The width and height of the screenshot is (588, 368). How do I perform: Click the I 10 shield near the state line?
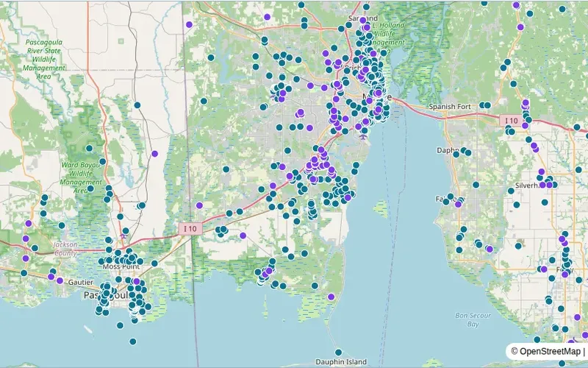[190, 229]
